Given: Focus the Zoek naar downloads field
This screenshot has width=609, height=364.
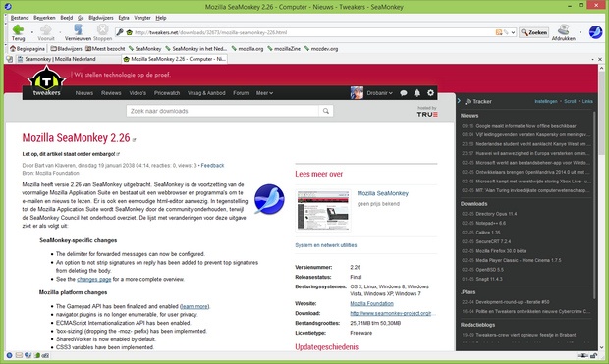Looking at the screenshot, I should (x=222, y=111).
